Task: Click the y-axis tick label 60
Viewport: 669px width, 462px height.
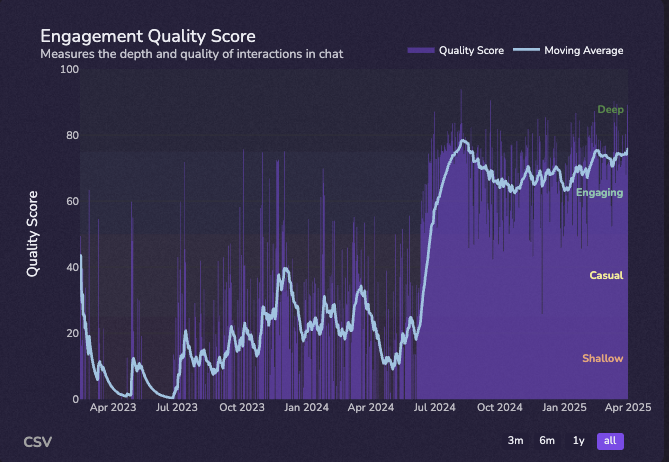Action: (x=73, y=201)
